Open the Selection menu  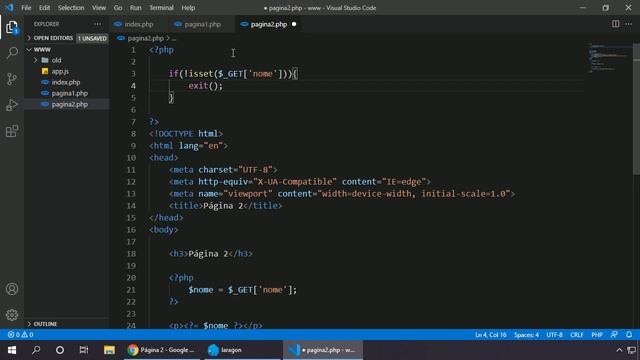coord(71,8)
